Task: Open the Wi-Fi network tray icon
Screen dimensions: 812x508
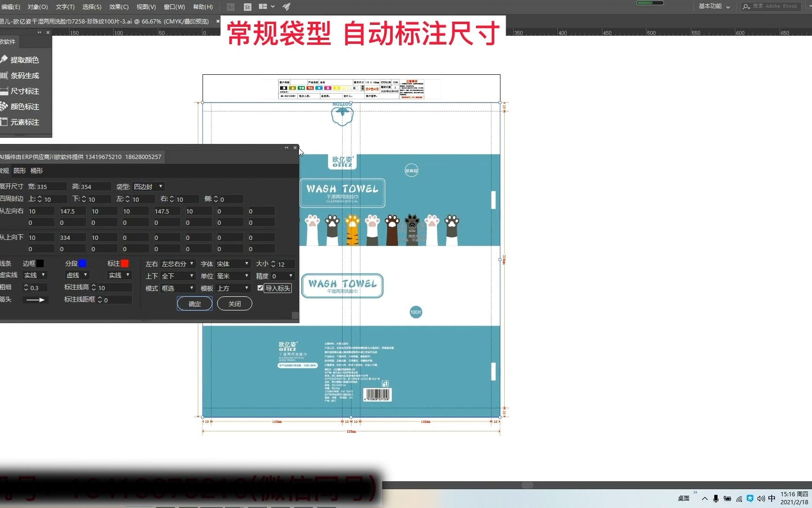Action: coord(739,499)
